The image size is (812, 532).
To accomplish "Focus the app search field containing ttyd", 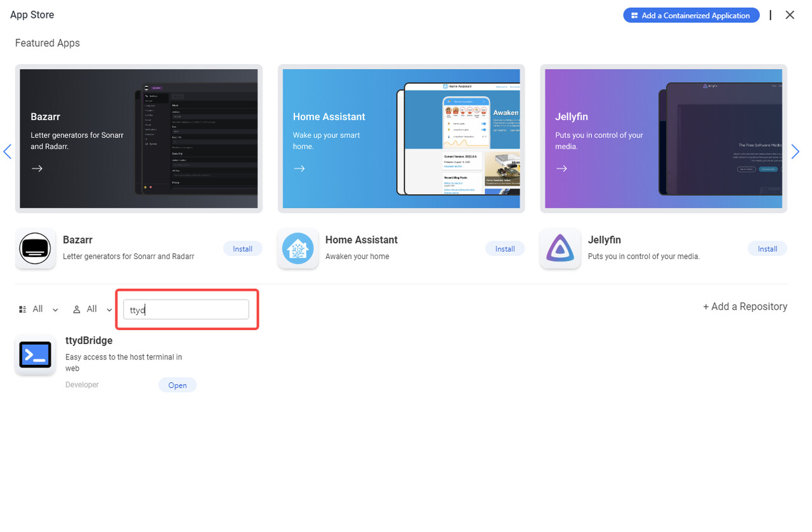I will pyautogui.click(x=186, y=310).
